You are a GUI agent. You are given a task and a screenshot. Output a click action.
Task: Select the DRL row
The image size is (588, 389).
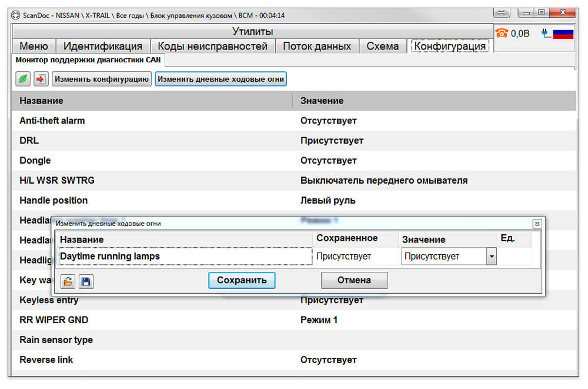pyautogui.click(x=294, y=141)
